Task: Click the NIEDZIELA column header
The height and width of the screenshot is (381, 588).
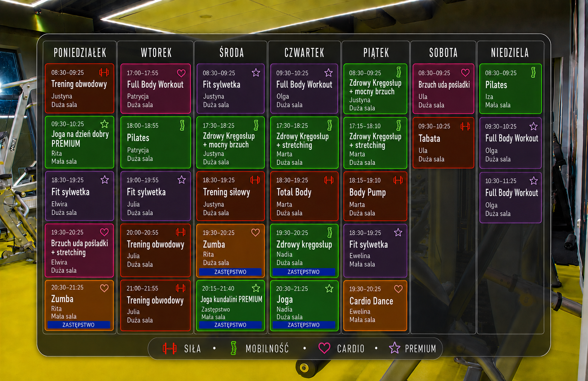Action: click(x=510, y=52)
